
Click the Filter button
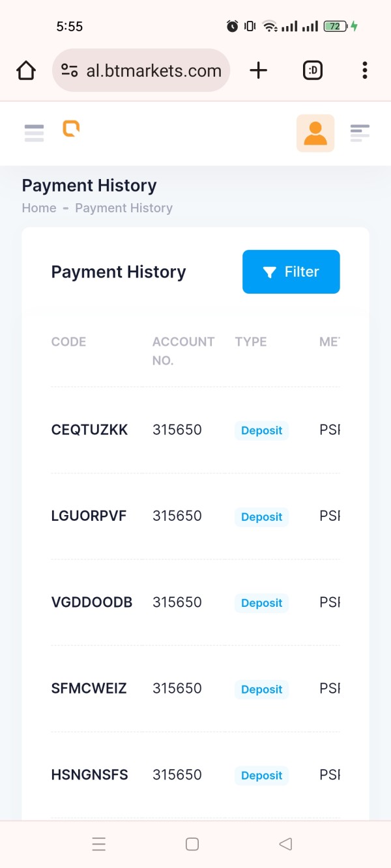click(291, 272)
